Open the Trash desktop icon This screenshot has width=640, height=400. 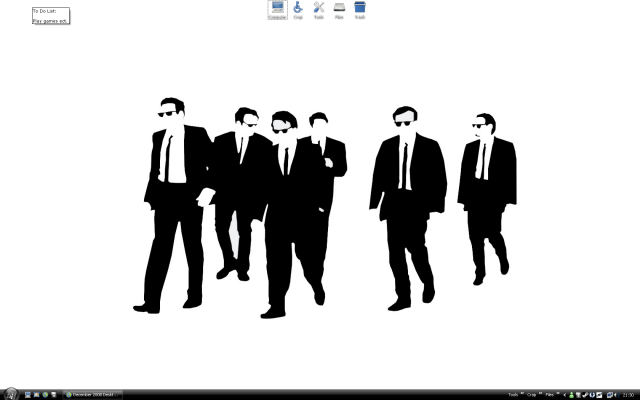pos(360,10)
